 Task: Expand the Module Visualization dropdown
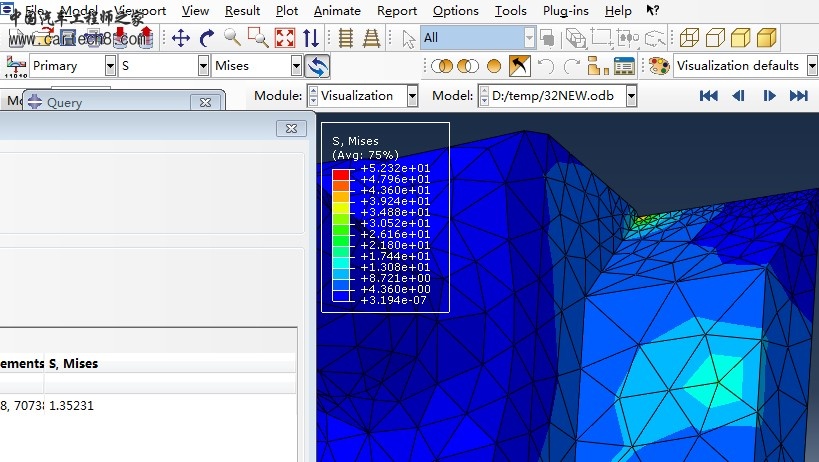(x=413, y=96)
